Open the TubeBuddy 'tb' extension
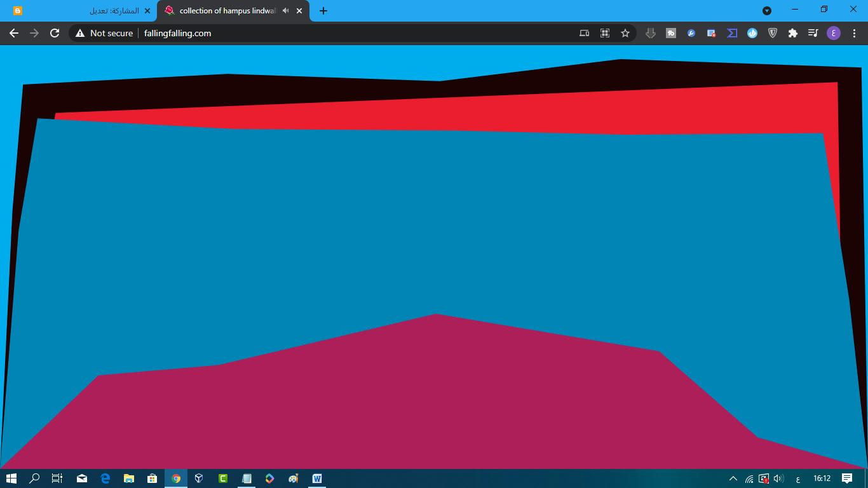Screen dimensions: 868x488 coord(671,33)
